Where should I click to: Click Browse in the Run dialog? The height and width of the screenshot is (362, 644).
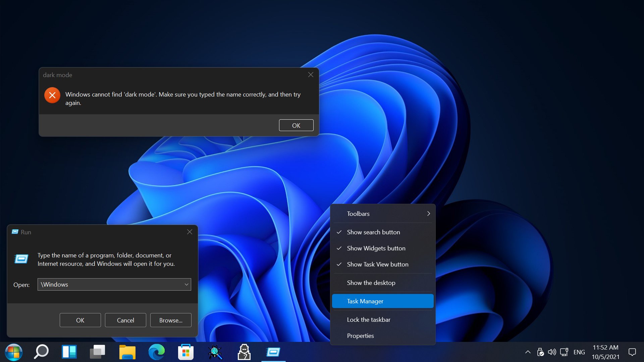coord(170,320)
